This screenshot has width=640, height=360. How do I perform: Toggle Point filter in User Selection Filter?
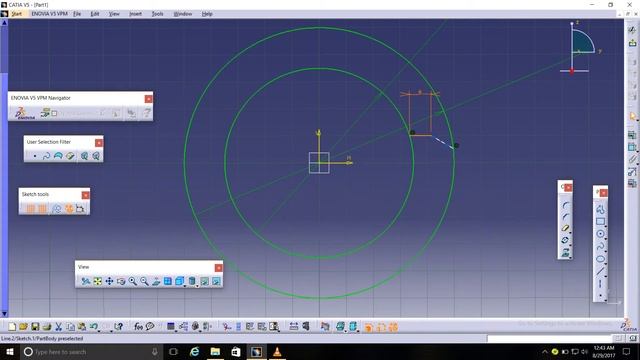click(x=35, y=156)
